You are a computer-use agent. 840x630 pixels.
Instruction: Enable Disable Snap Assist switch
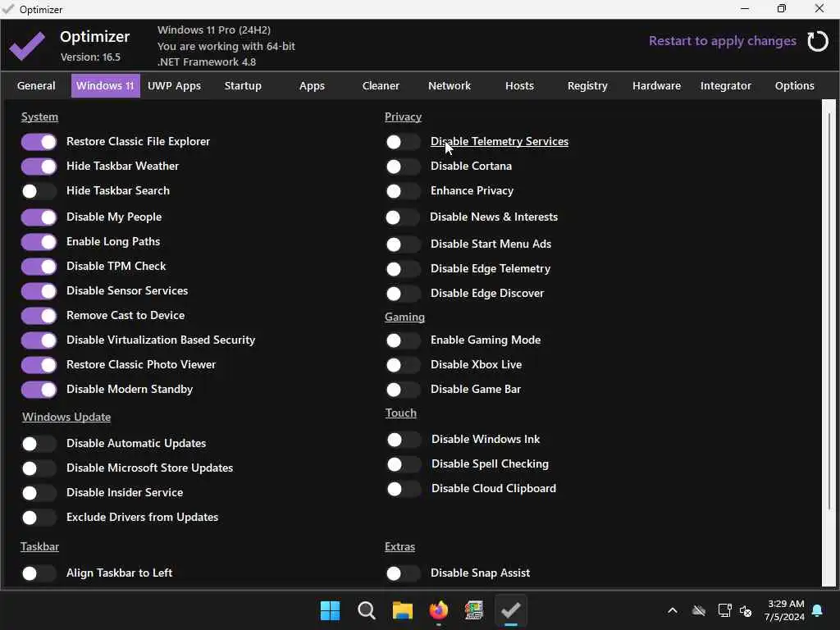[403, 573]
